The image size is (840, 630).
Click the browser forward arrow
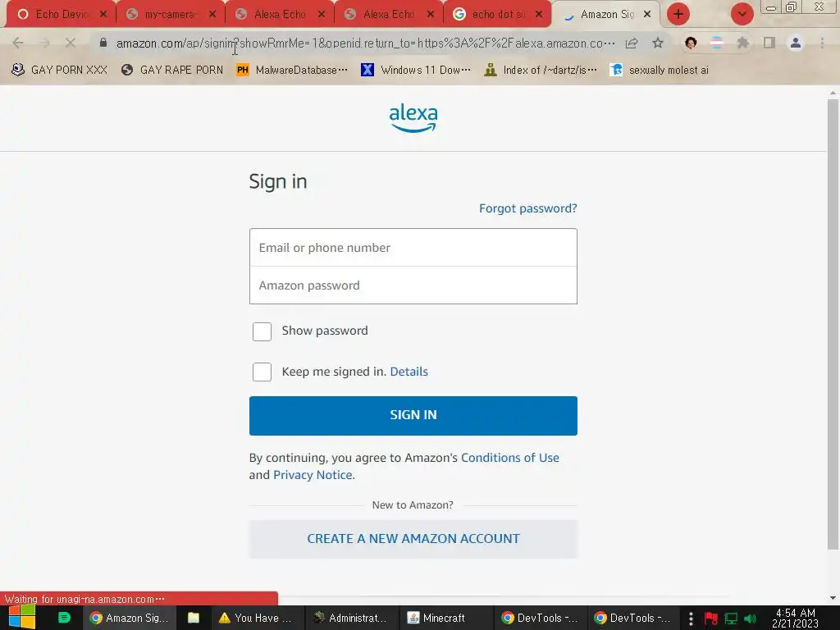(x=44, y=43)
